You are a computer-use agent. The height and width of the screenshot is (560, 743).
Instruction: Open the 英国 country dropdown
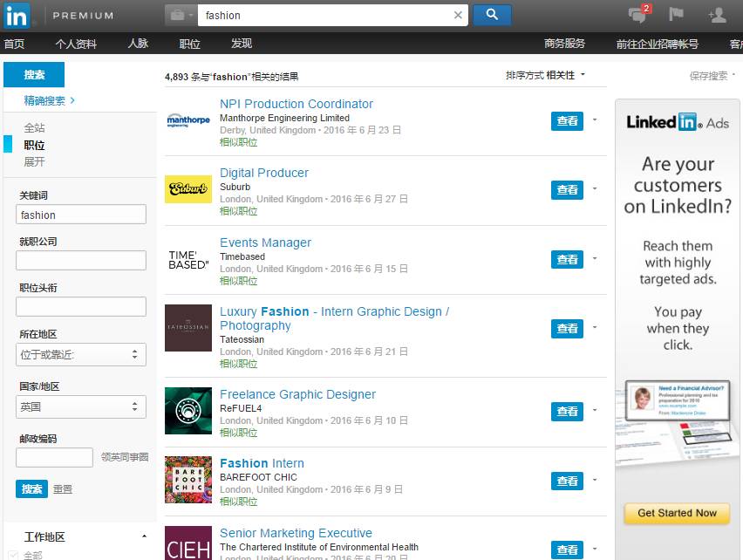coord(81,407)
